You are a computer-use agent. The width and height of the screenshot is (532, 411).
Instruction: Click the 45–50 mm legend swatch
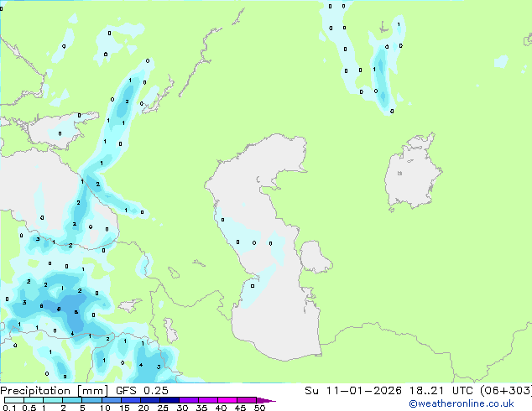pyautogui.click(x=247, y=400)
